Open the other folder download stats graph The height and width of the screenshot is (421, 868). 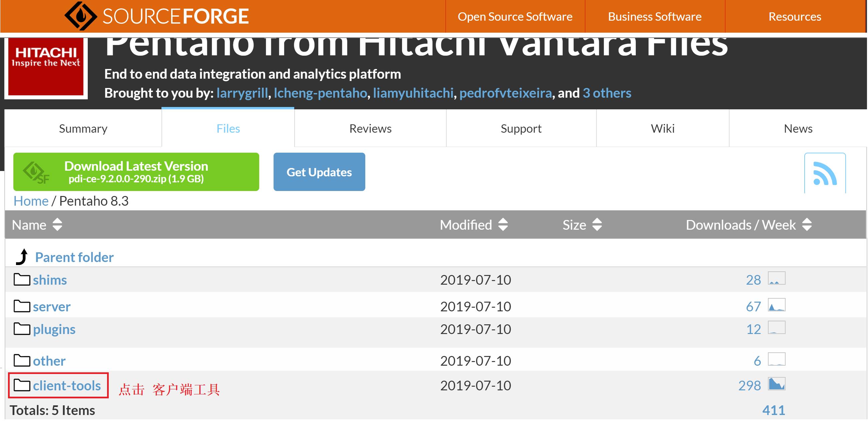[776, 359]
